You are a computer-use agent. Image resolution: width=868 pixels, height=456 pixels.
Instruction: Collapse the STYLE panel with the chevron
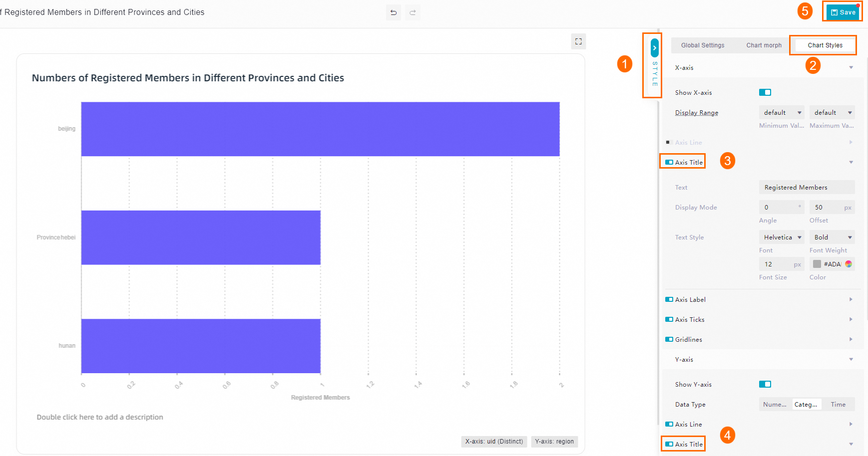(x=655, y=48)
